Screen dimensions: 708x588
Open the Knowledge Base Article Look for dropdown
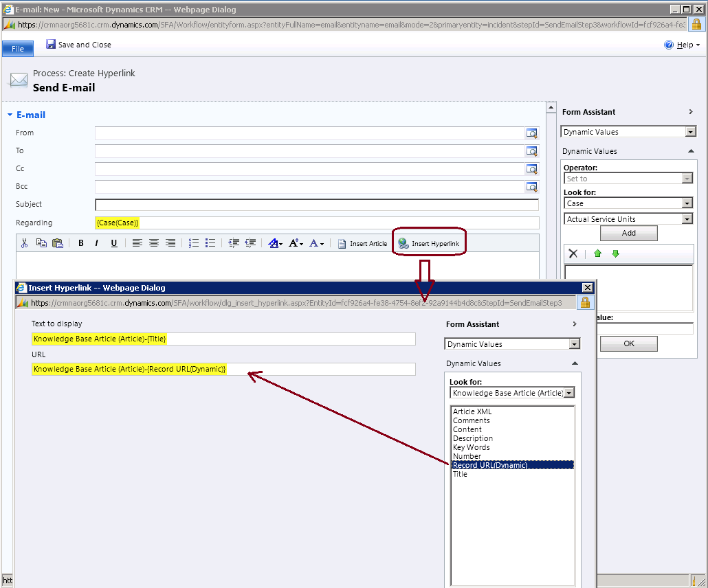point(568,393)
